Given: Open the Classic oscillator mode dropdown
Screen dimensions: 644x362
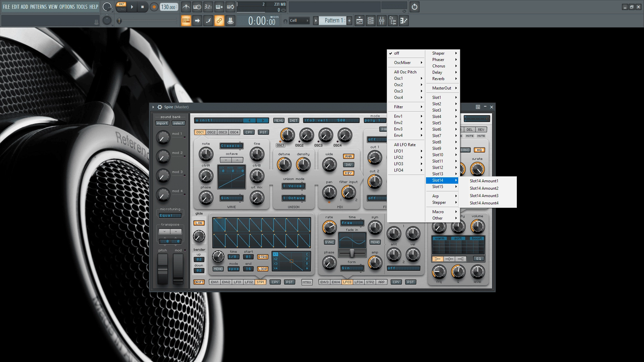Looking at the screenshot, I should (x=231, y=146).
